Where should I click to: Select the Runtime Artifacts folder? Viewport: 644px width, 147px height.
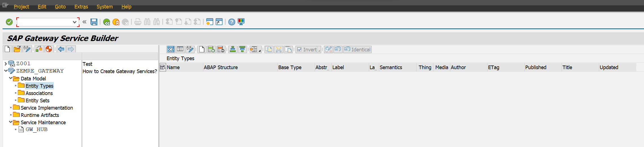(40, 115)
